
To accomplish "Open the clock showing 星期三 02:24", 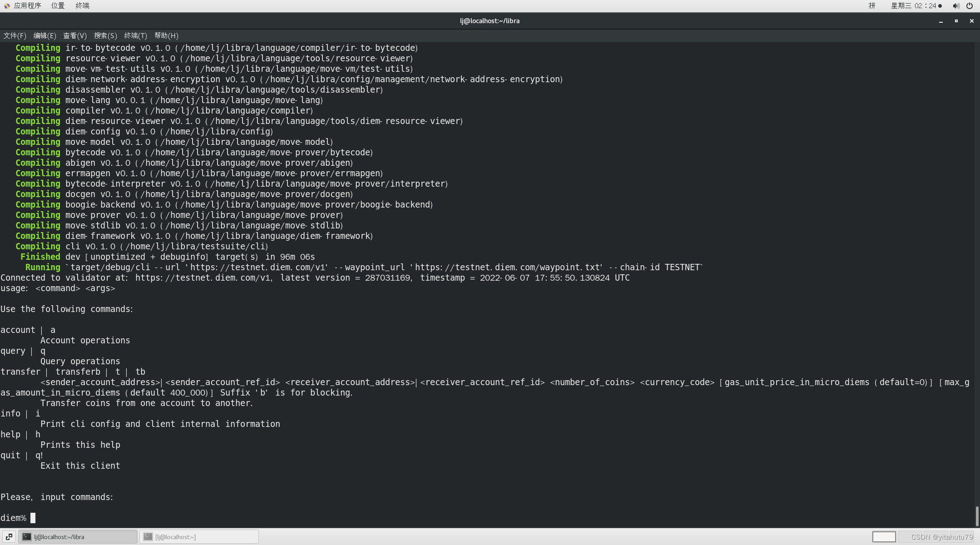I will 916,5.
